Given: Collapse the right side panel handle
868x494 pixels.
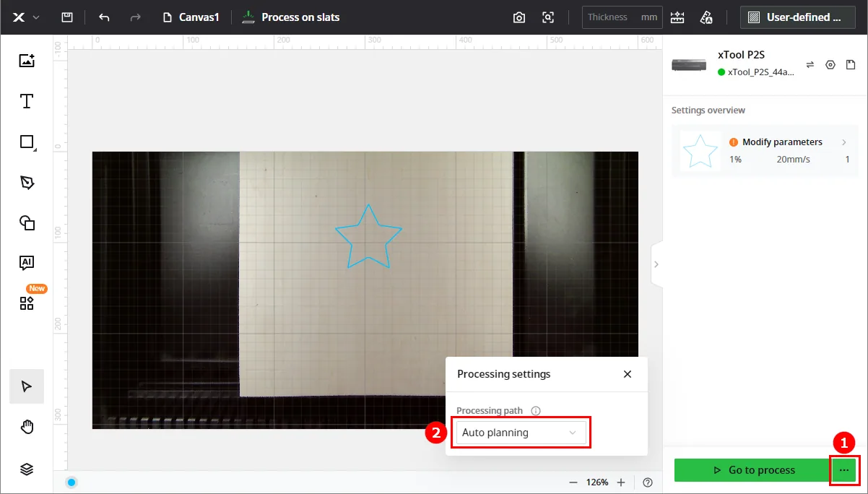Looking at the screenshot, I should [656, 264].
